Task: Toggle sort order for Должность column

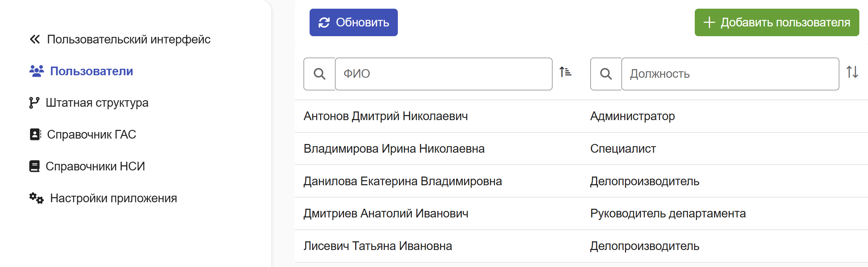Action: point(852,72)
